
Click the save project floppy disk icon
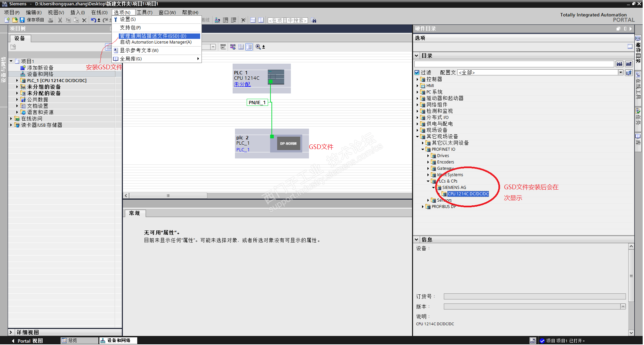(22, 20)
